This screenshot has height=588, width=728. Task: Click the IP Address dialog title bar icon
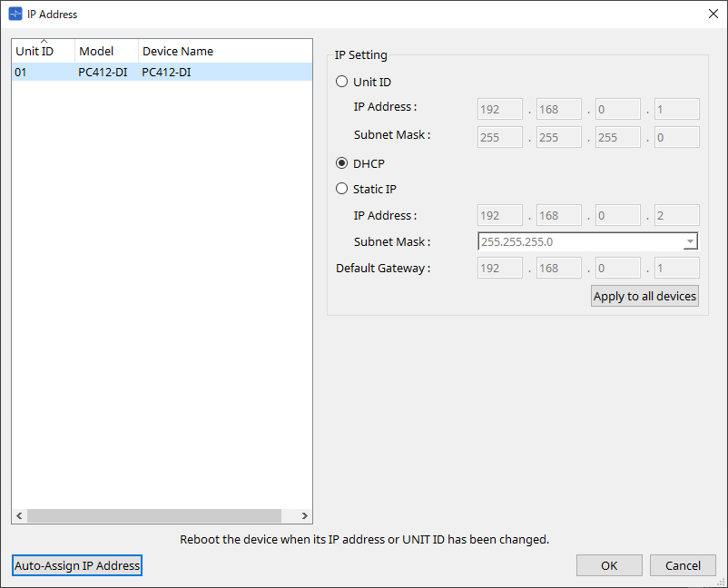pyautogui.click(x=17, y=14)
